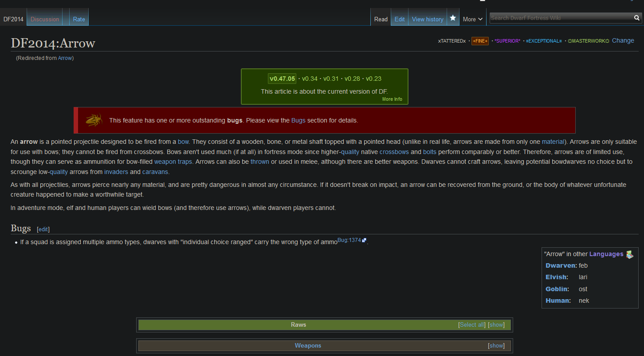644x356 pixels.
Task: Jump to Bugs section via banner link
Action: point(298,120)
